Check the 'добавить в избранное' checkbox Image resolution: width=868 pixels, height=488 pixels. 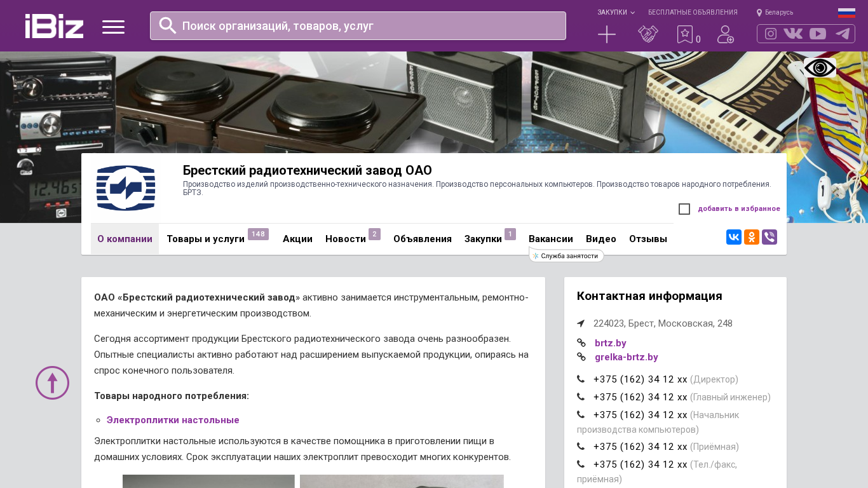pyautogui.click(x=684, y=209)
